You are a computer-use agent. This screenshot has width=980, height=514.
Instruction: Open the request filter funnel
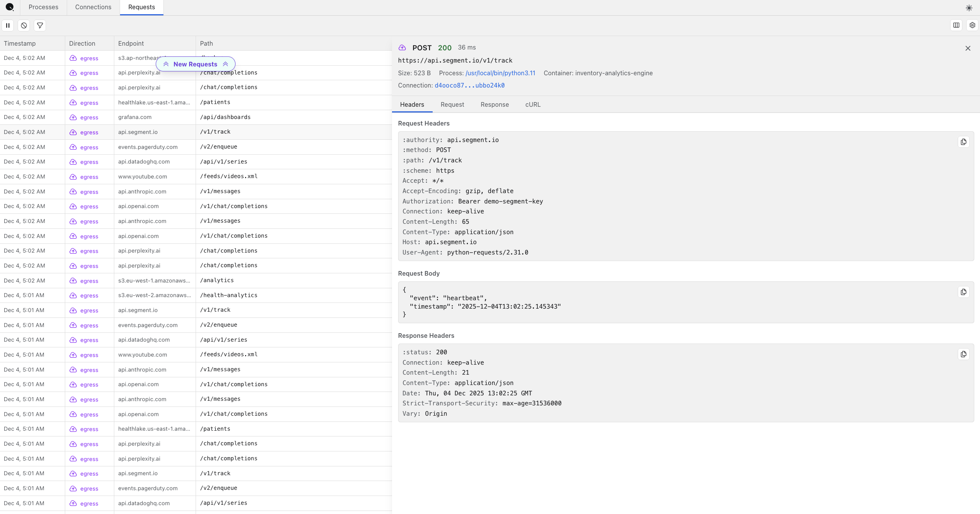click(40, 25)
